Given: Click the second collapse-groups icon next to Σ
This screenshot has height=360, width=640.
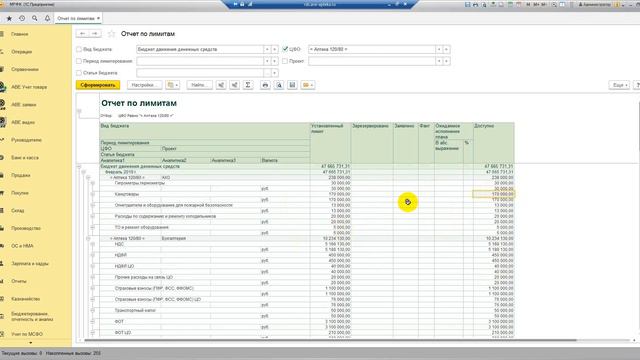Looking at the screenshot, I should [x=234, y=85].
